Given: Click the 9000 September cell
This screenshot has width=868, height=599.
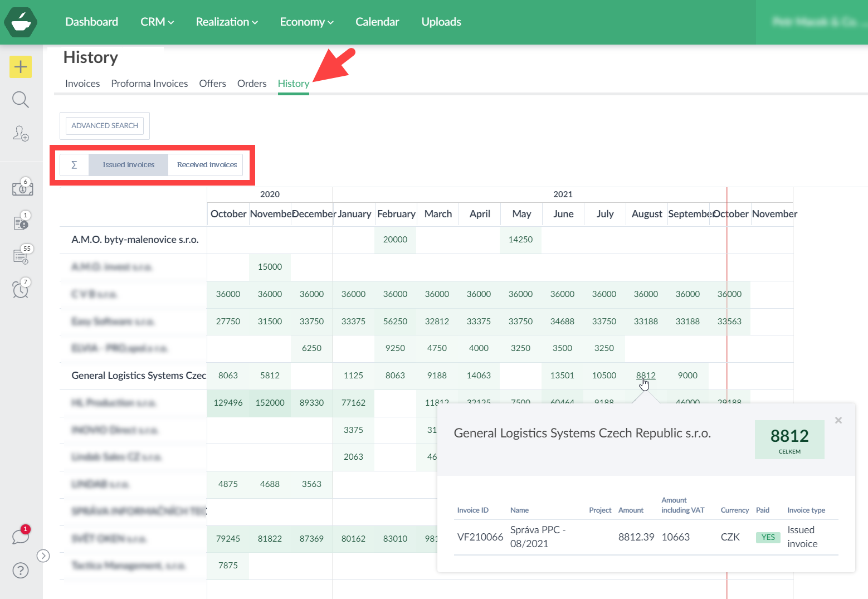Looking at the screenshot, I should click(x=687, y=376).
